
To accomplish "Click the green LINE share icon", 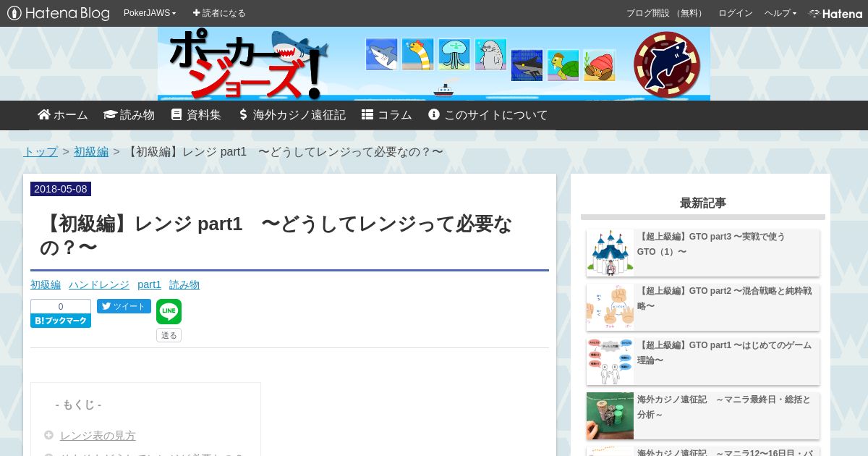I will 169,311.
